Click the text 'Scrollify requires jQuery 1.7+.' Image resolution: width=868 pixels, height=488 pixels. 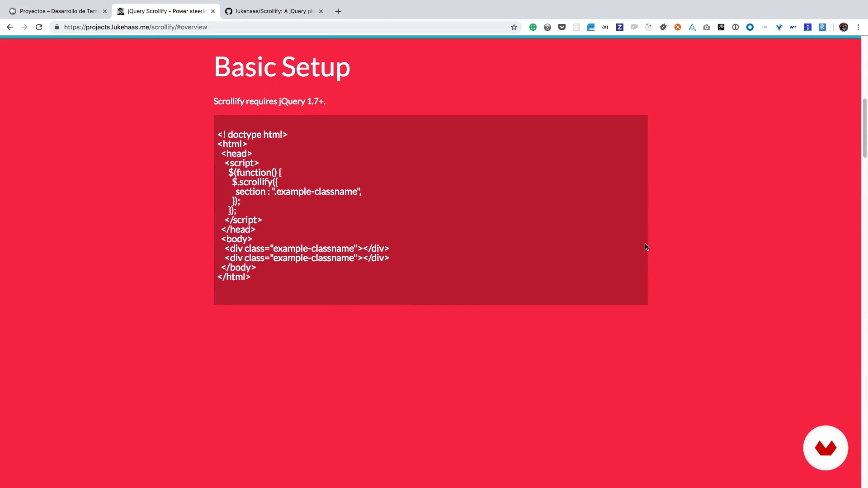(269, 101)
